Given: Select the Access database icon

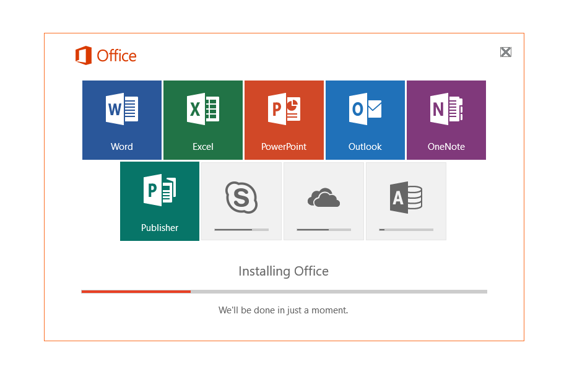Looking at the screenshot, I should [x=406, y=198].
